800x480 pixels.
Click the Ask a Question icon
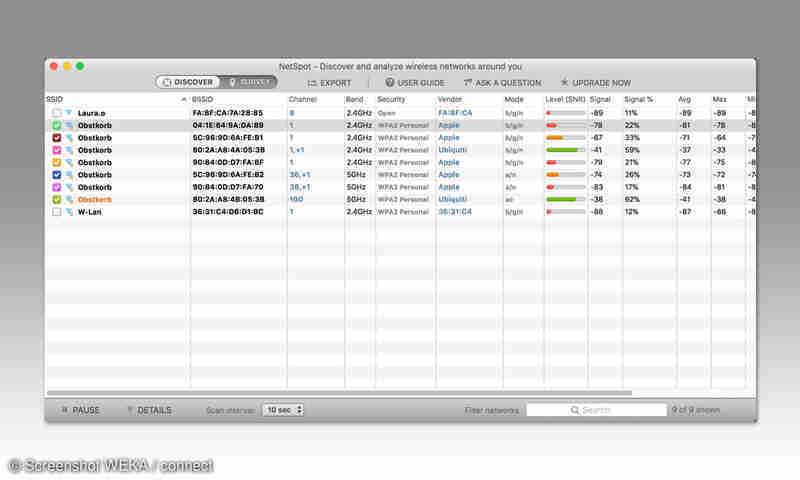point(467,83)
